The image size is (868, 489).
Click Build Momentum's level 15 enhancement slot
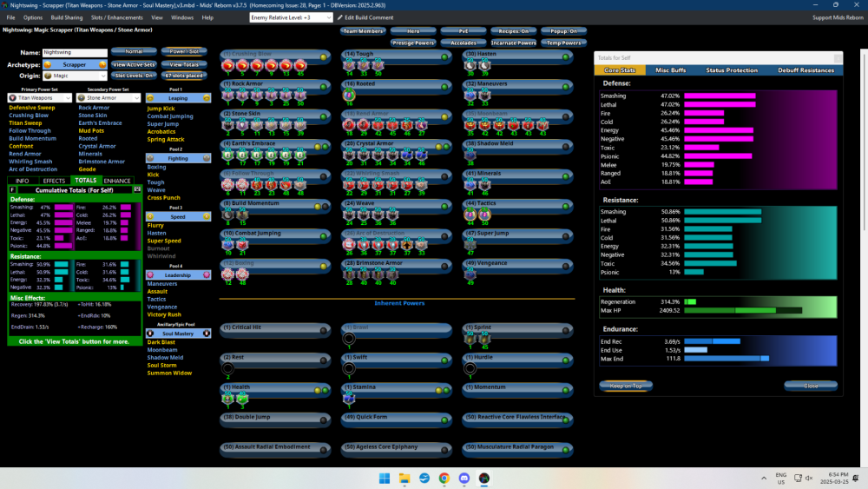[242, 215]
